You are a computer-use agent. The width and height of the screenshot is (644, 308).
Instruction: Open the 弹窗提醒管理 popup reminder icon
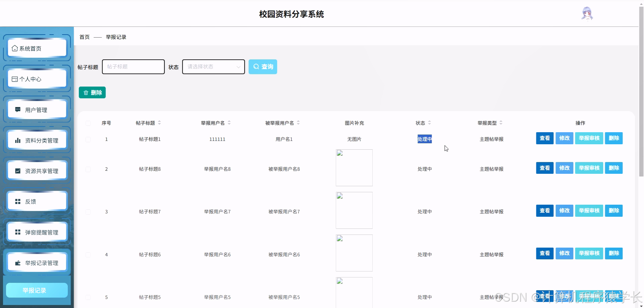pos(18,232)
